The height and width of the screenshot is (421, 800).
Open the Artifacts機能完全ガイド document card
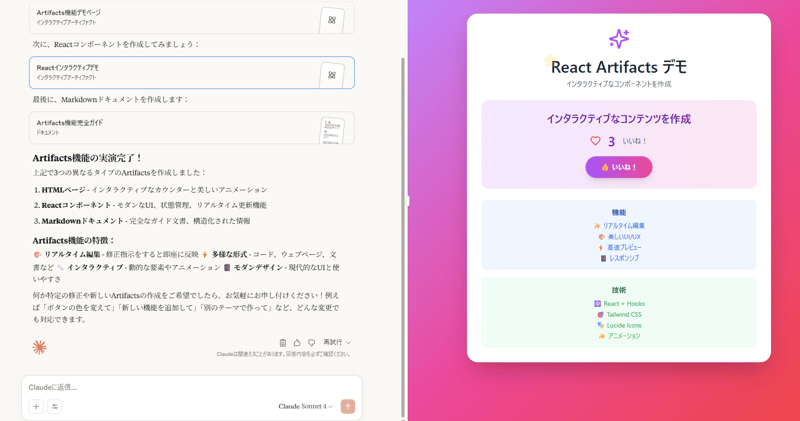pos(192,128)
